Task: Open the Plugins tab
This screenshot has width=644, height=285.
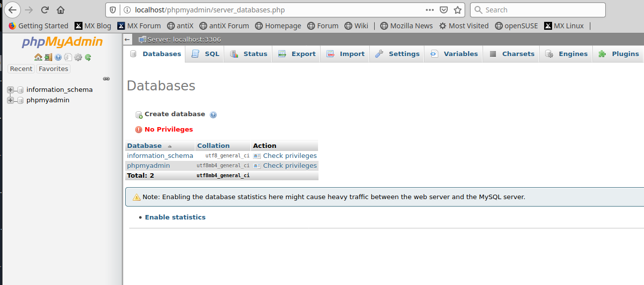Action: 619,54
